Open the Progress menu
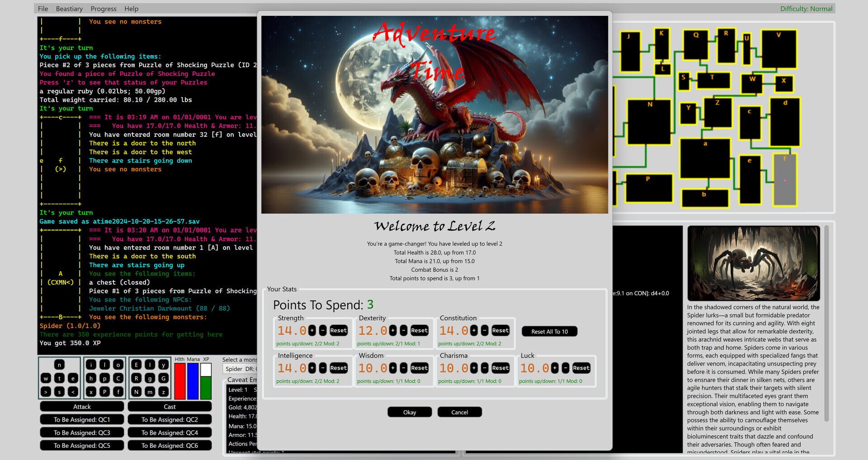 tap(104, 8)
